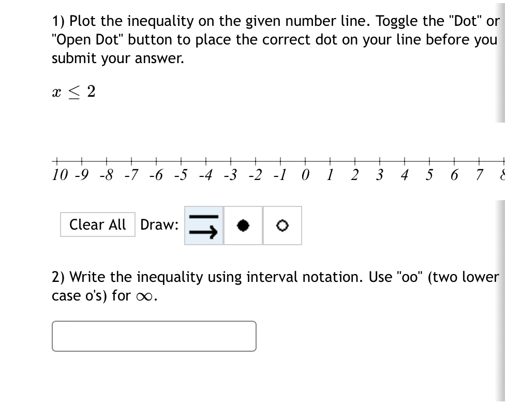Click the Draw: label next to Clear All

point(160,224)
